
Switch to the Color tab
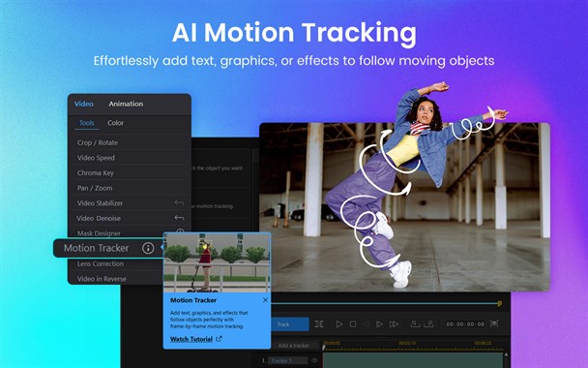[x=115, y=123]
